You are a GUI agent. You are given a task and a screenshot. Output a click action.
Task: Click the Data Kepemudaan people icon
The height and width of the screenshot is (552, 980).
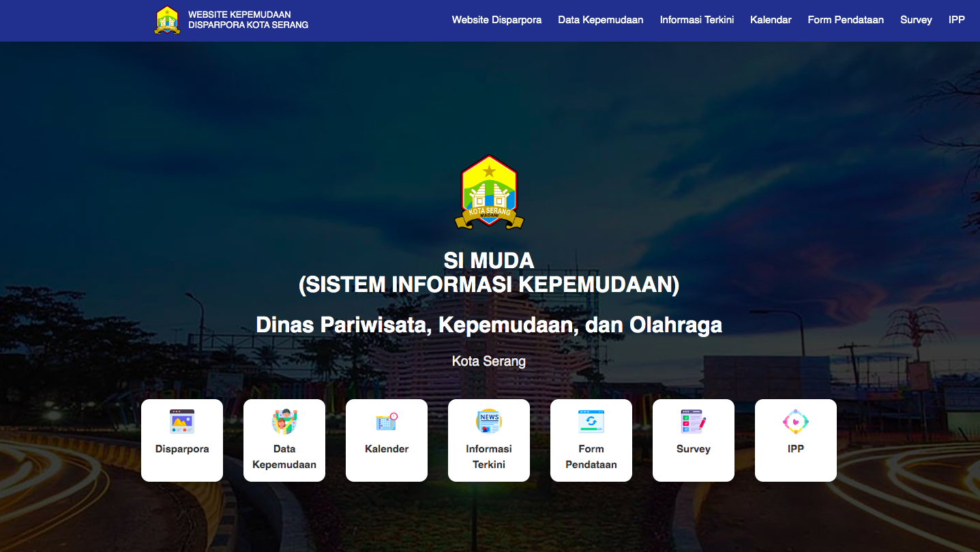click(284, 422)
